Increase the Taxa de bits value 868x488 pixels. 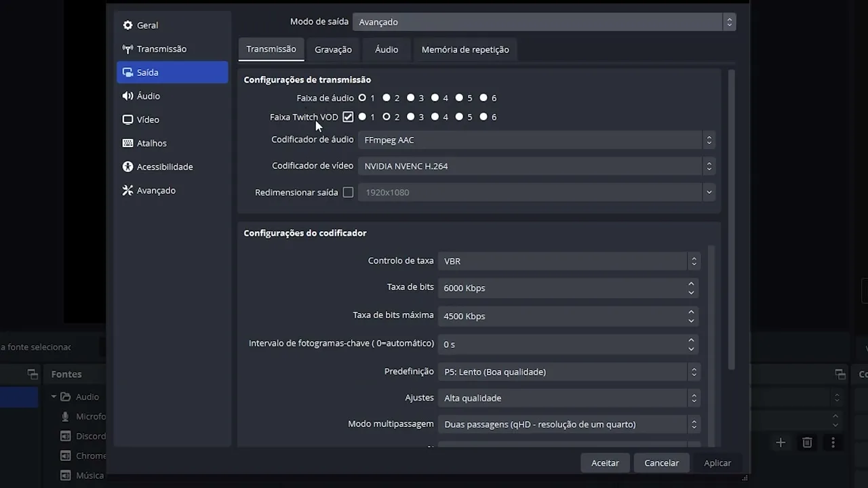691,283
